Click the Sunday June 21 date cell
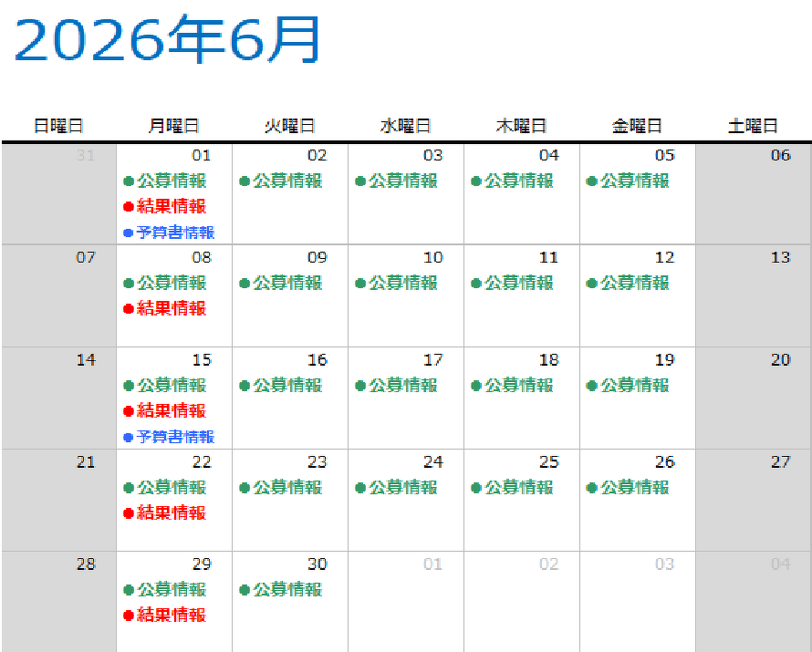The height and width of the screenshot is (652, 812). pos(59,500)
